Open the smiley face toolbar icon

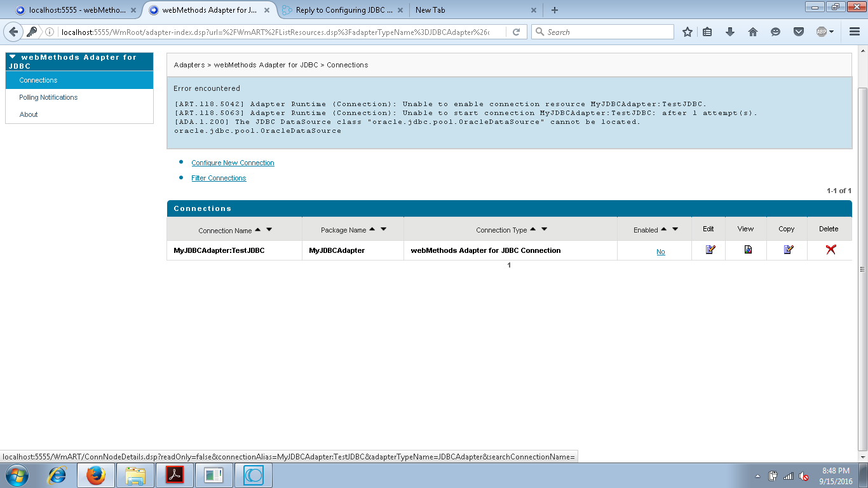[x=775, y=32]
